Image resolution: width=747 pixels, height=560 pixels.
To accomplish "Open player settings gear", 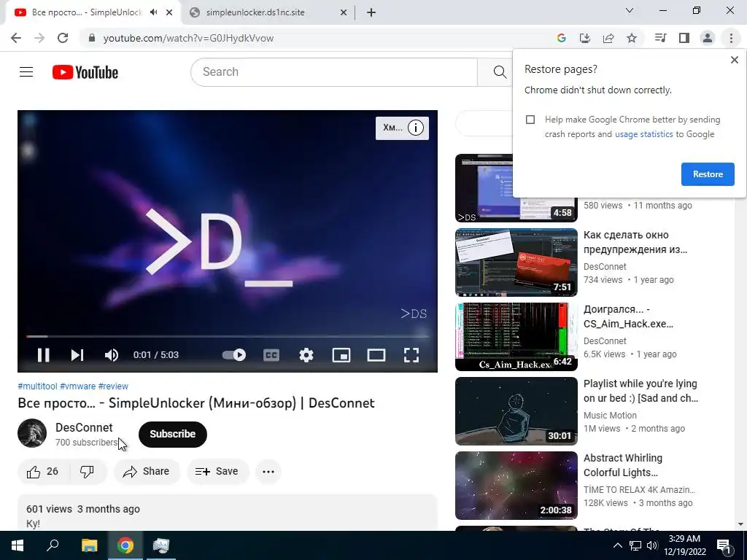I will 306,355.
